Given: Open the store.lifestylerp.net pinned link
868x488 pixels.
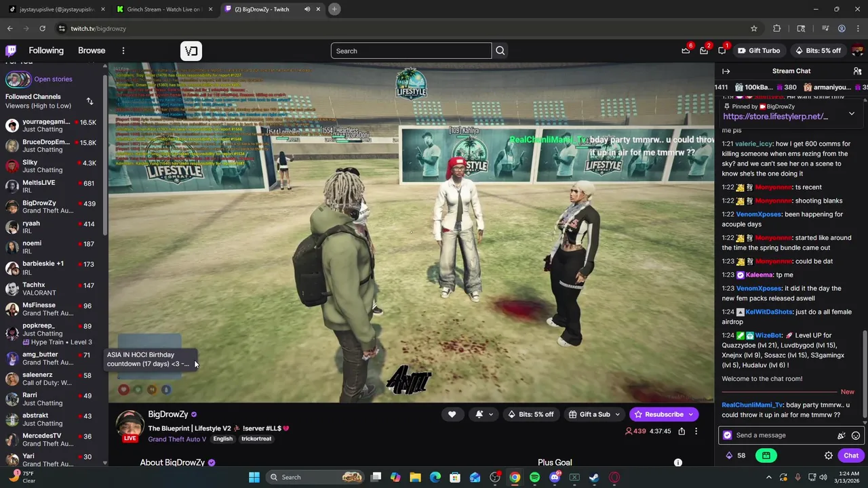Looking at the screenshot, I should (775, 117).
